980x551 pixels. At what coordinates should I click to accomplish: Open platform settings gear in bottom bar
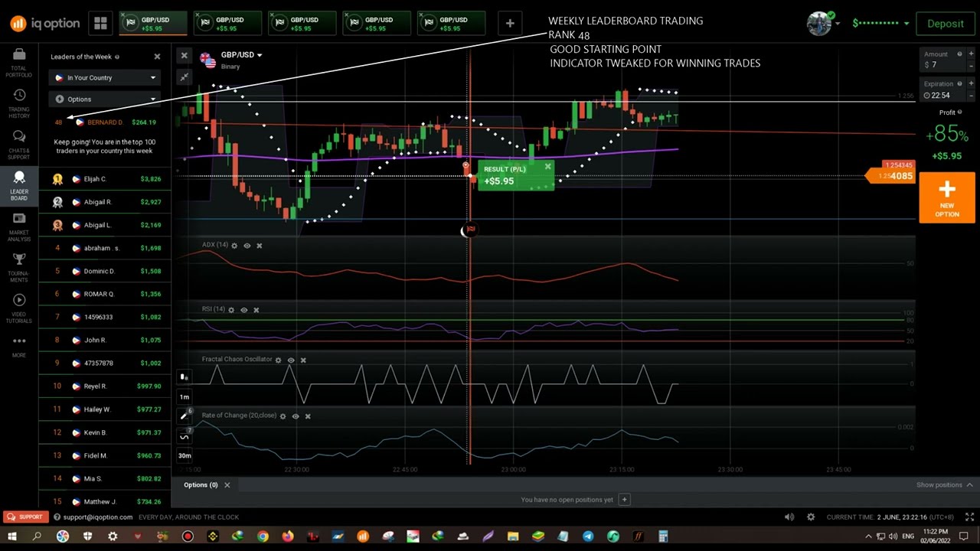click(811, 517)
